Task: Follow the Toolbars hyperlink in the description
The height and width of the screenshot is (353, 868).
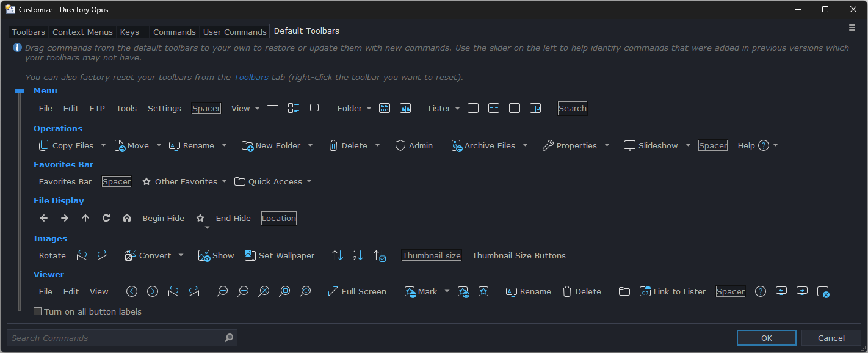Action: (x=251, y=77)
